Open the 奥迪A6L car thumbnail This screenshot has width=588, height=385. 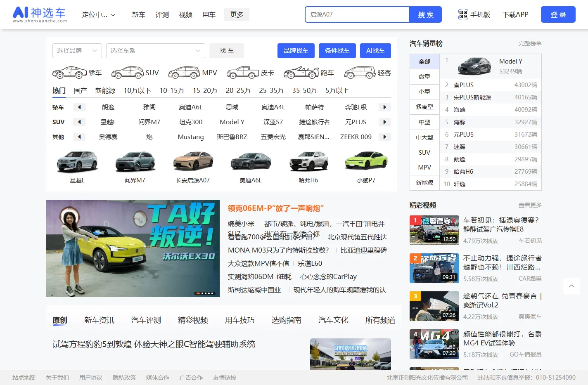point(251,161)
